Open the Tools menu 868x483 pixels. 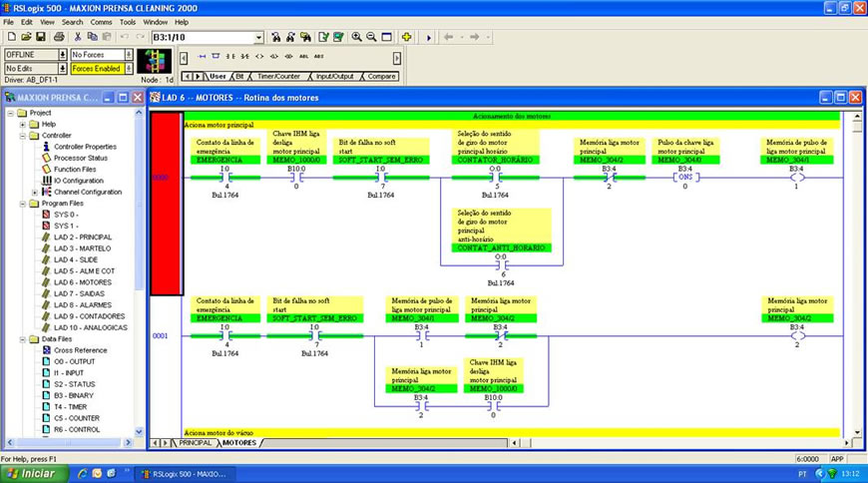click(128, 22)
